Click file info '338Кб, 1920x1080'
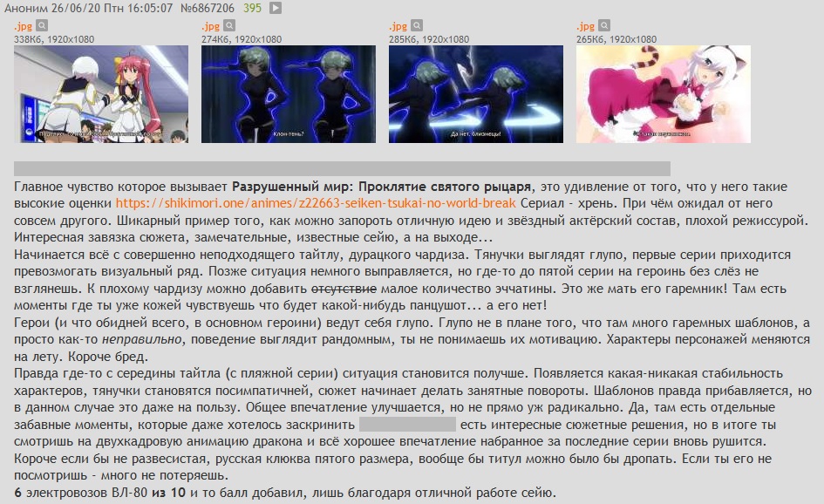Viewport: 824px width, 504px height. click(54, 39)
